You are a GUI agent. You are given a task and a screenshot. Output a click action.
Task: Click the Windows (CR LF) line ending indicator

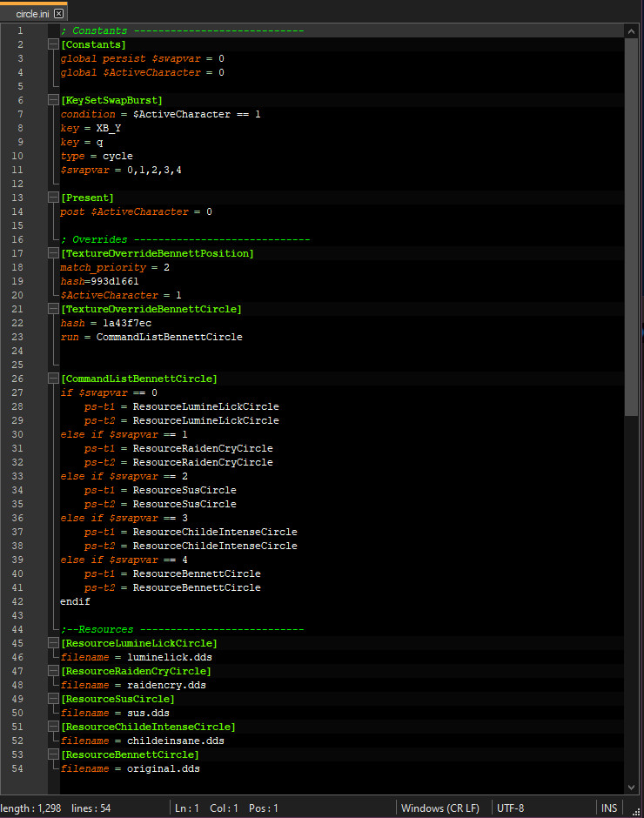443,808
